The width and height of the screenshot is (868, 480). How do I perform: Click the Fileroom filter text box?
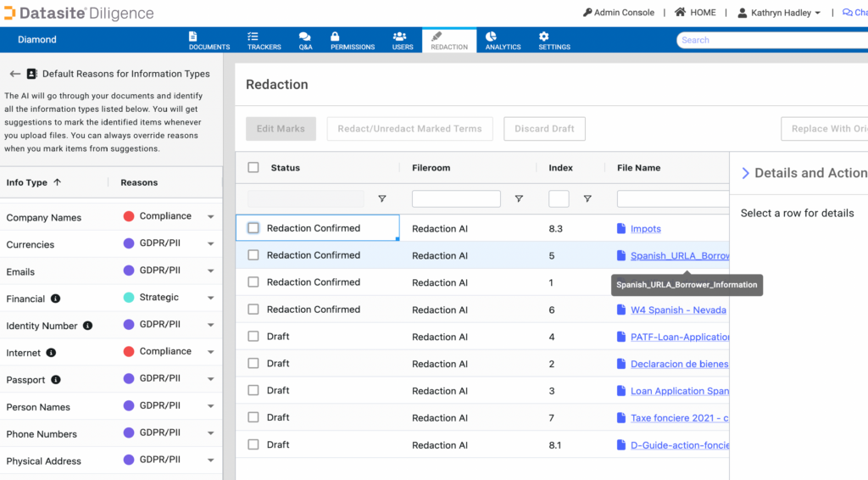[x=456, y=198]
